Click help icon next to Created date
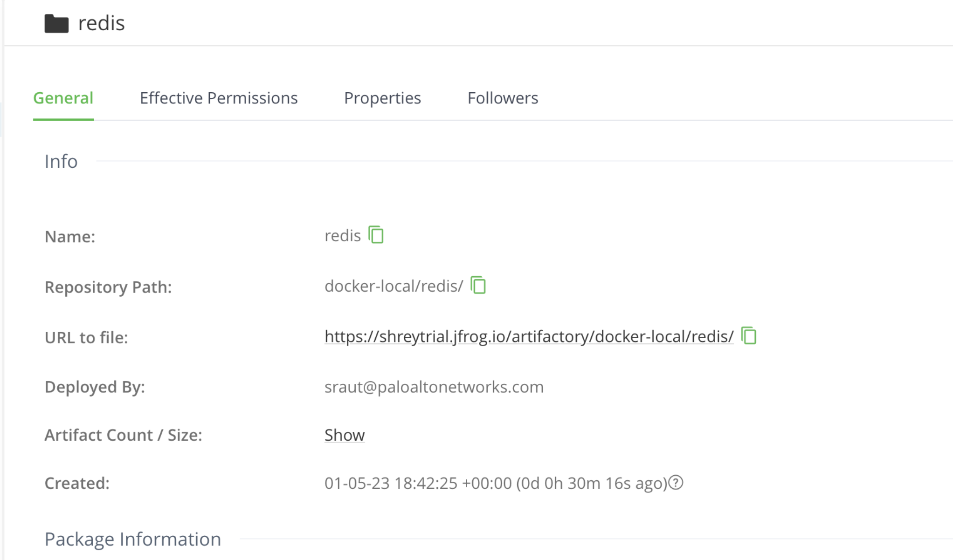 (x=676, y=483)
